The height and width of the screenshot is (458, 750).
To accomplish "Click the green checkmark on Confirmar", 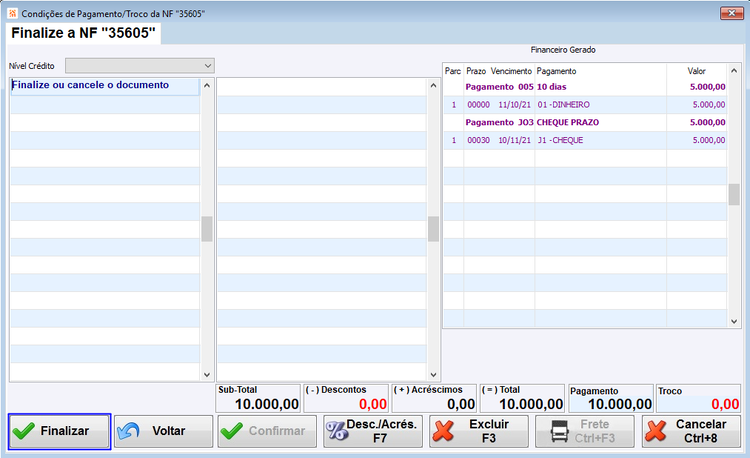I will [232, 431].
